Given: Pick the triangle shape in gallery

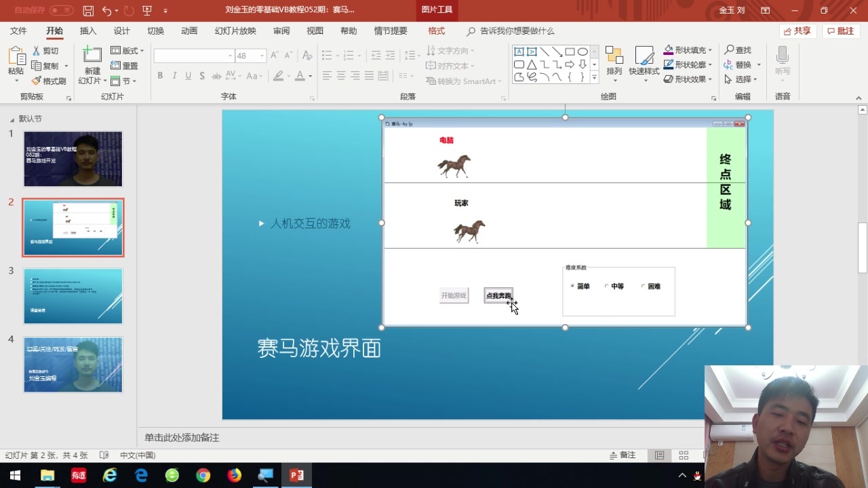Looking at the screenshot, I should coord(532,64).
